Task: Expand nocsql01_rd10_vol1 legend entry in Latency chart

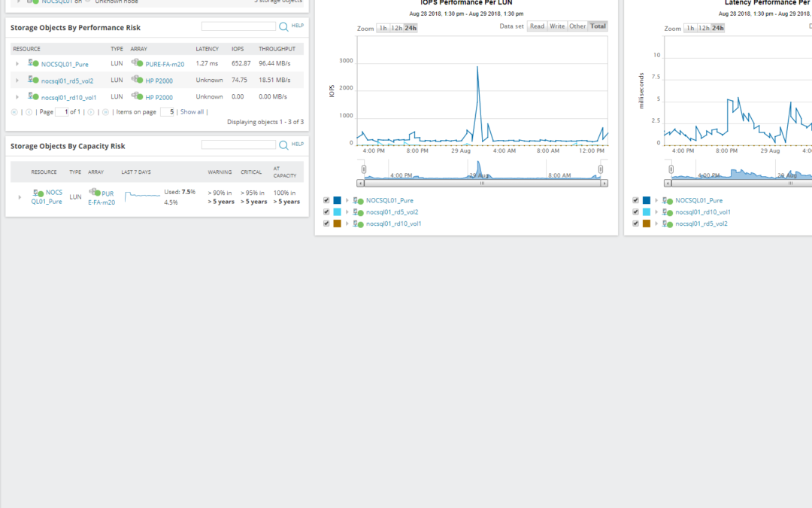Action: [656, 211]
